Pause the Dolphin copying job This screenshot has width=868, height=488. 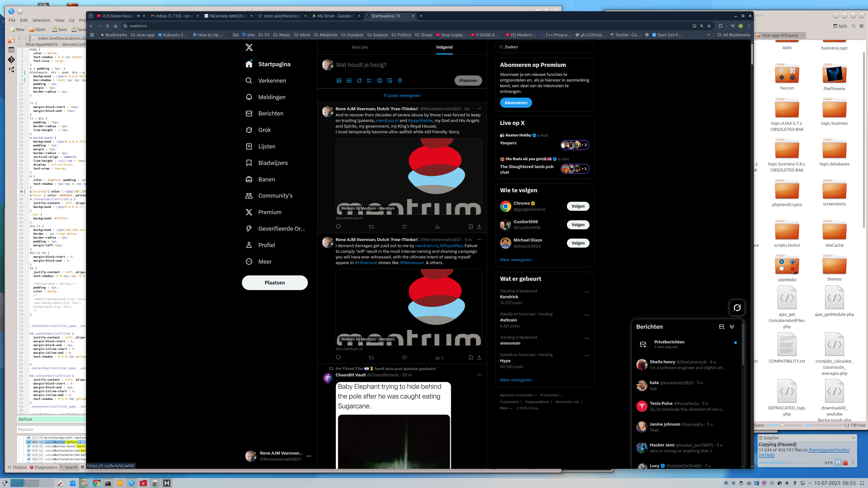[838, 463]
